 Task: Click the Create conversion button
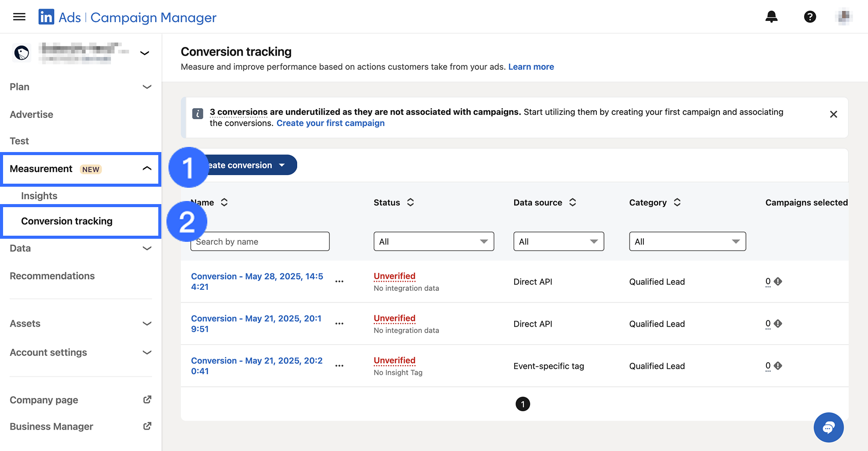point(245,165)
